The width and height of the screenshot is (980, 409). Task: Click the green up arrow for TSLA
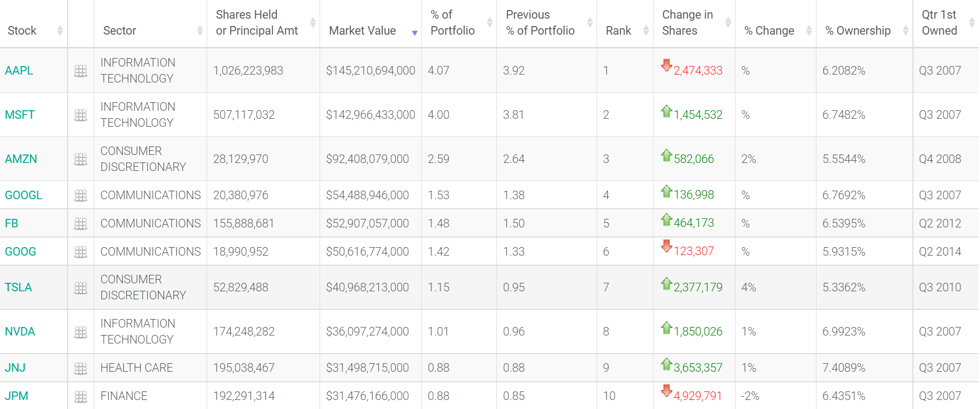pyautogui.click(x=666, y=283)
